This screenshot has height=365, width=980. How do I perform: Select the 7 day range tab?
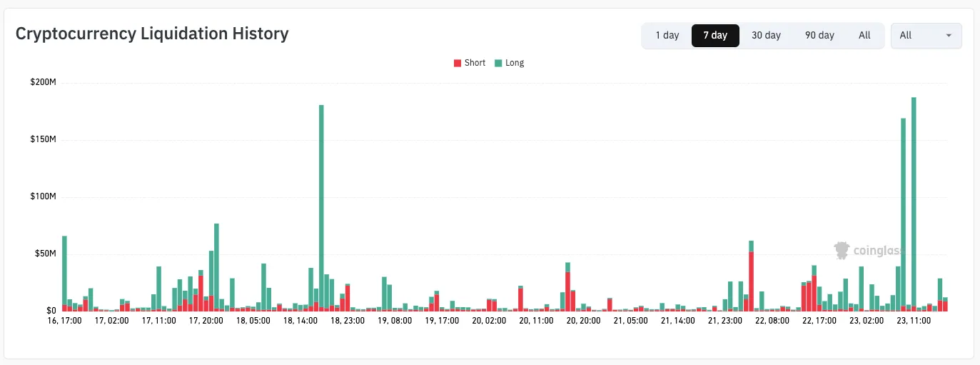[x=715, y=35]
